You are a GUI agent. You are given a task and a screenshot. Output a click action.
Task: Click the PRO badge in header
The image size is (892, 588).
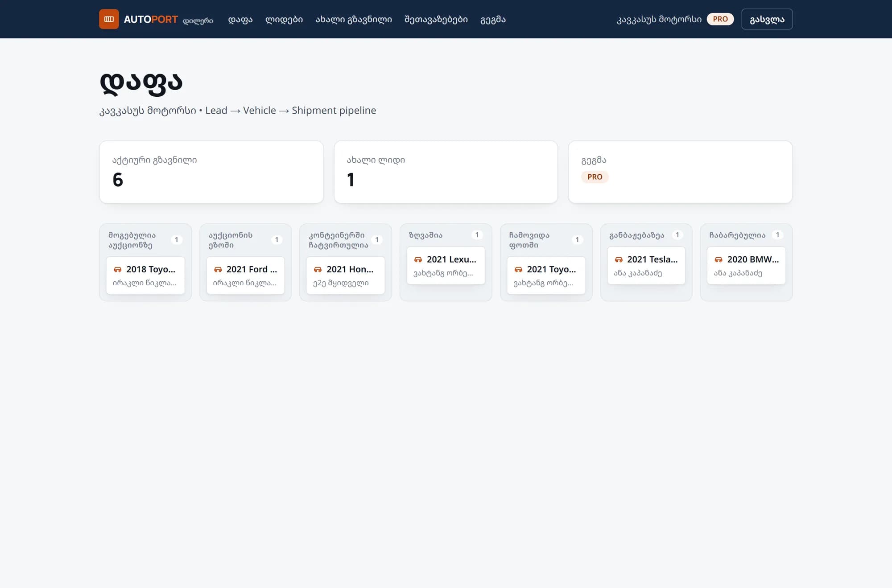point(720,19)
